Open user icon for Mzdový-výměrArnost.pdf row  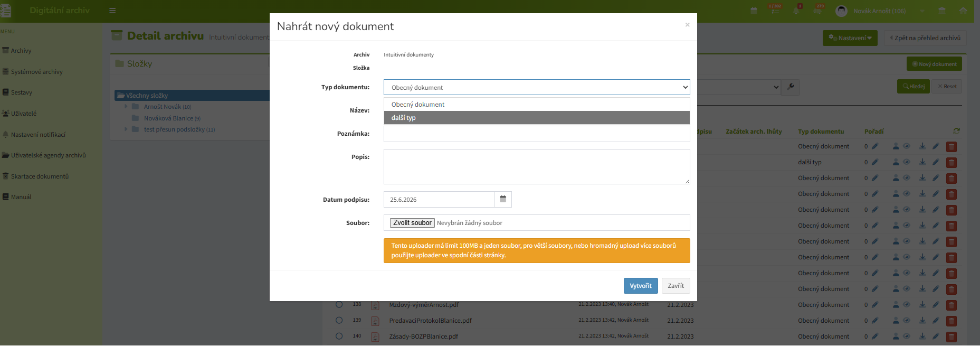[x=896, y=305]
